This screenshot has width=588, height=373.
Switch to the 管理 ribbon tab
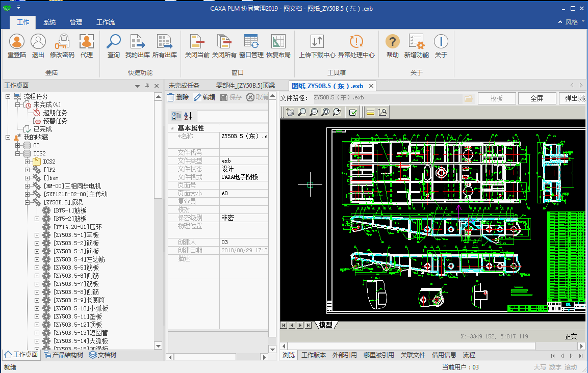pyautogui.click(x=76, y=22)
